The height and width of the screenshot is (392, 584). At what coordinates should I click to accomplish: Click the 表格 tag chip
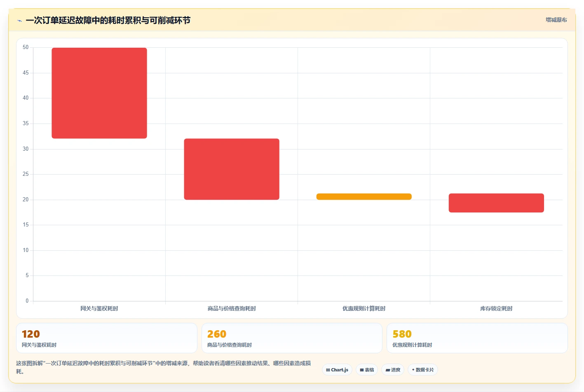click(367, 370)
